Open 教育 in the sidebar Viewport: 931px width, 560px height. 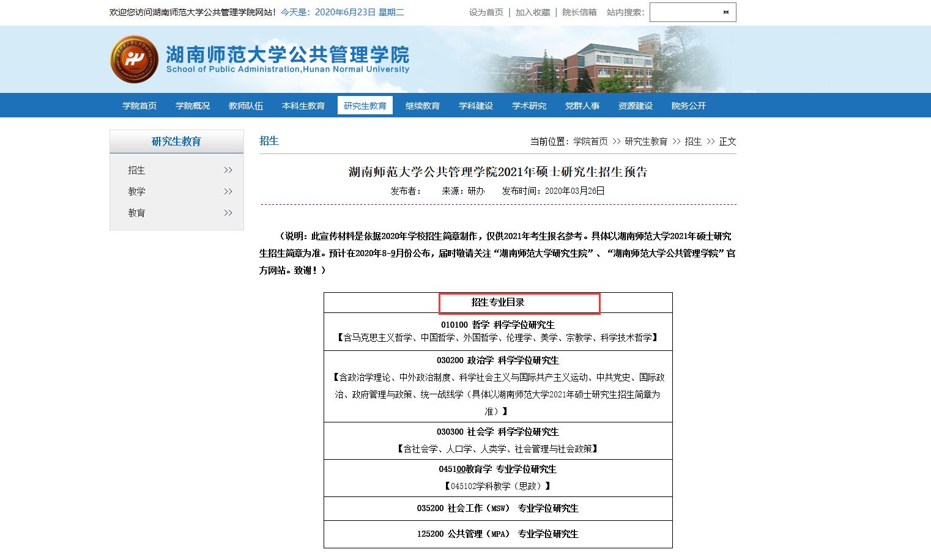(136, 213)
